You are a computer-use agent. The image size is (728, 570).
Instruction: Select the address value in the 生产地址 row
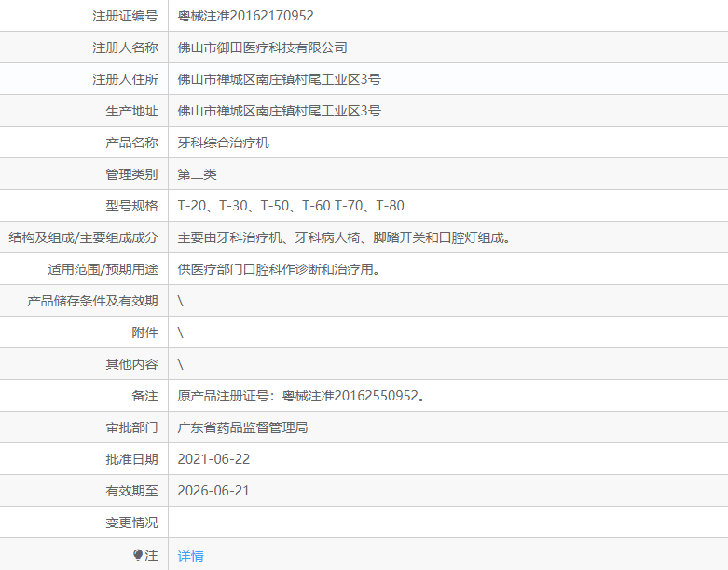(279, 111)
